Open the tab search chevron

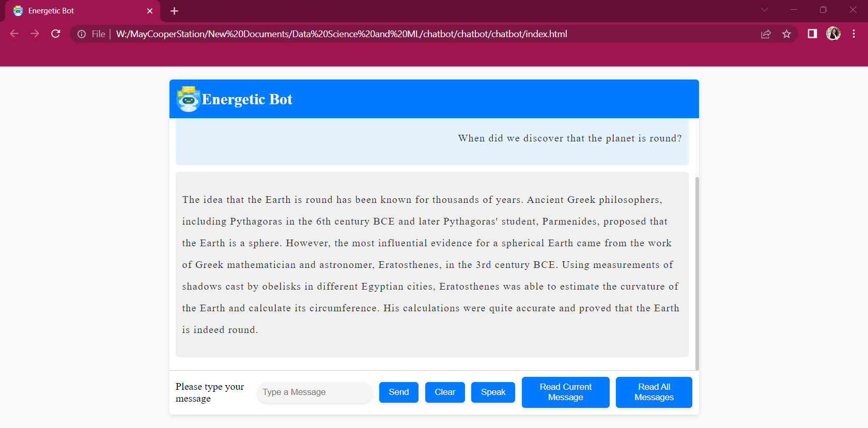point(763,10)
